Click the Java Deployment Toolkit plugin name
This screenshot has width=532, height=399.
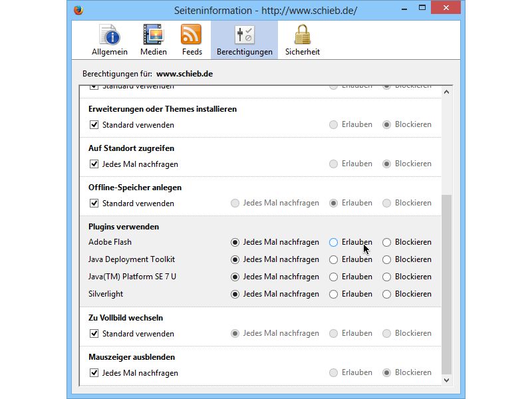[x=132, y=259]
